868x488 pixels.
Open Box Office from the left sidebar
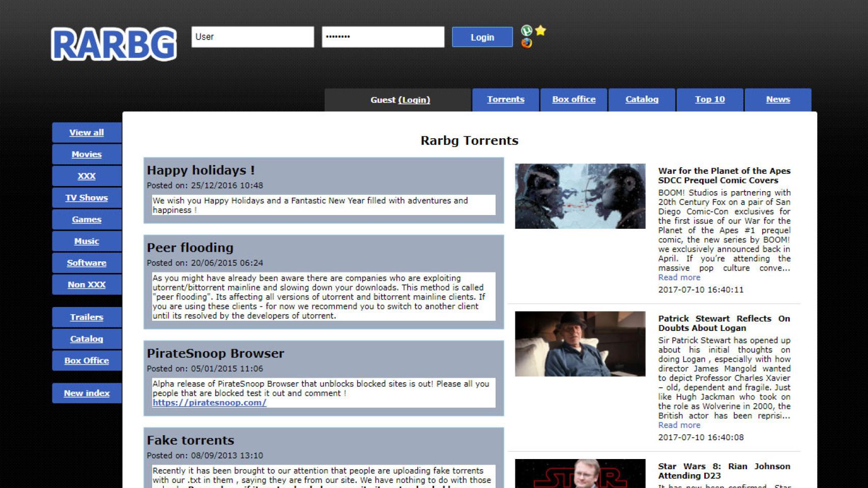click(87, 360)
